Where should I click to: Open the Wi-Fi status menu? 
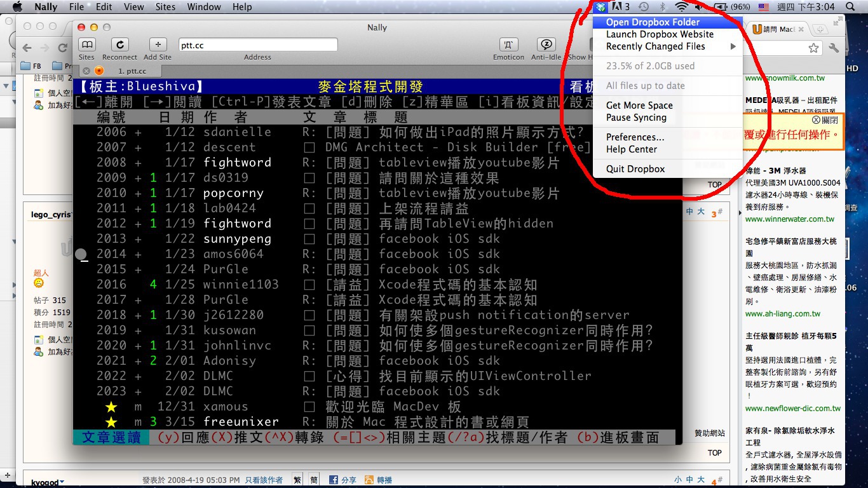[681, 7]
